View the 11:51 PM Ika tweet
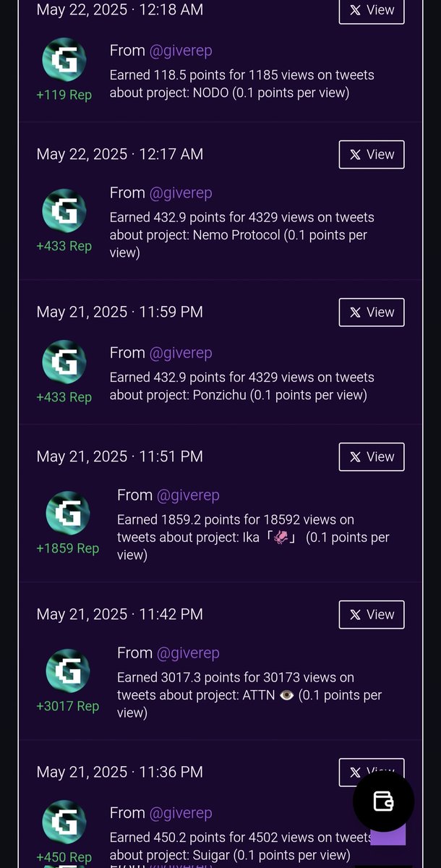 tap(372, 456)
